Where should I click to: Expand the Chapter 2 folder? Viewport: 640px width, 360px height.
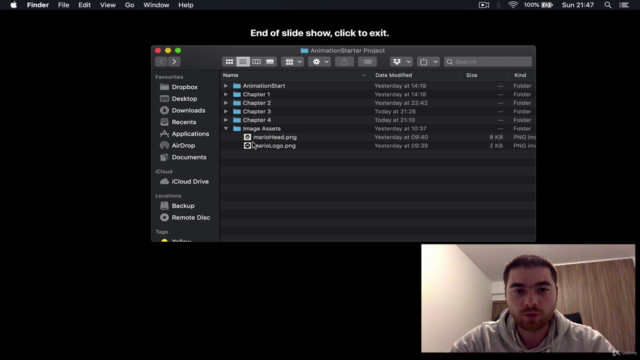click(226, 103)
